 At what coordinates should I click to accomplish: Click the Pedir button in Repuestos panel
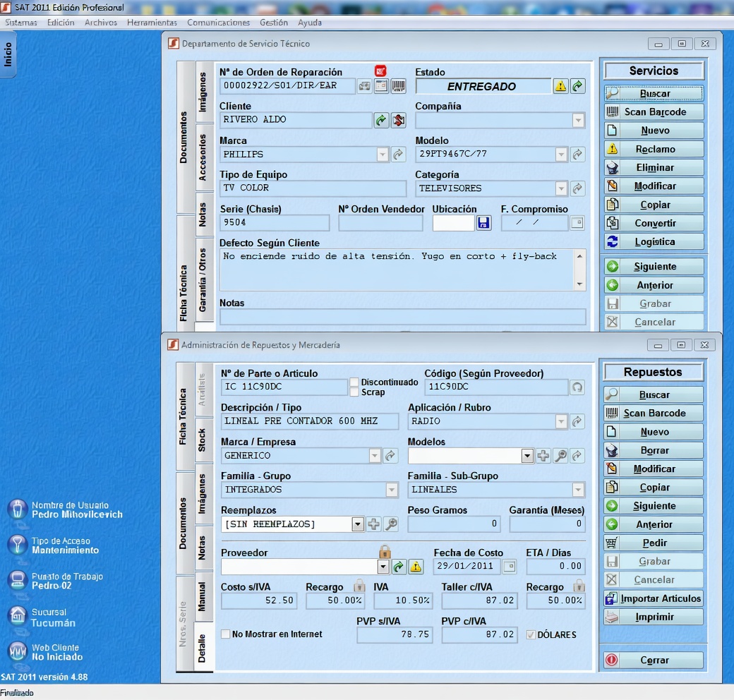pyautogui.click(x=654, y=543)
